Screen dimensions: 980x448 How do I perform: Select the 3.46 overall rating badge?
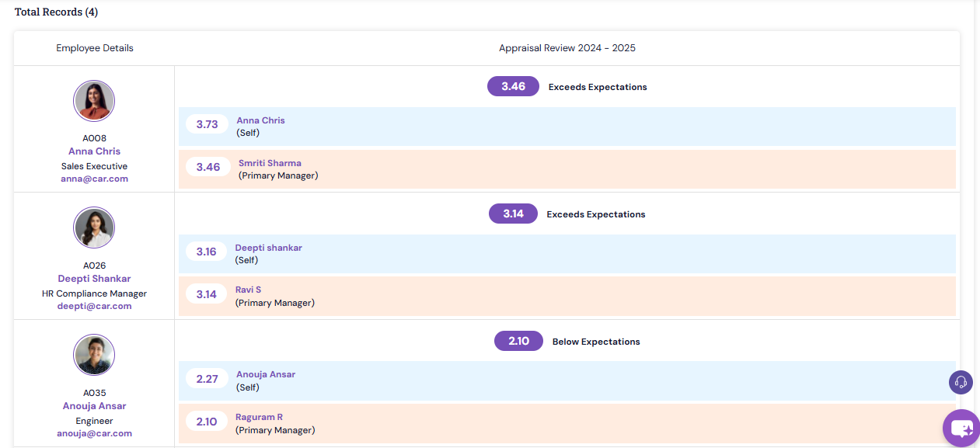(513, 86)
